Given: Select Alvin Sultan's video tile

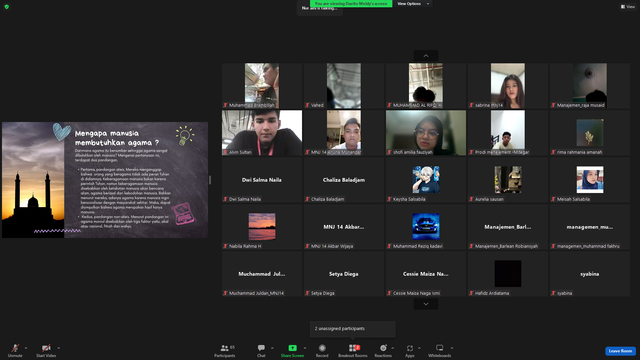Looking at the screenshot, I should click(262, 133).
